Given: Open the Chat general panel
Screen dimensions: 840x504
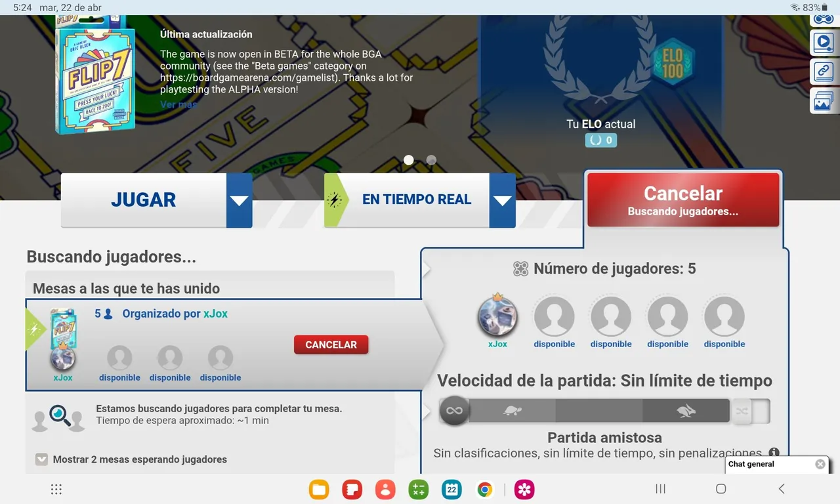Looking at the screenshot, I should 751,464.
